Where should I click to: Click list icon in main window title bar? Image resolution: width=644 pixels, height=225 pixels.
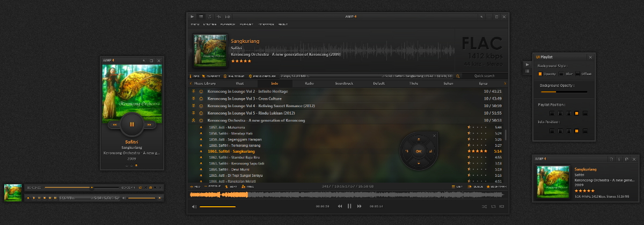click(x=201, y=17)
